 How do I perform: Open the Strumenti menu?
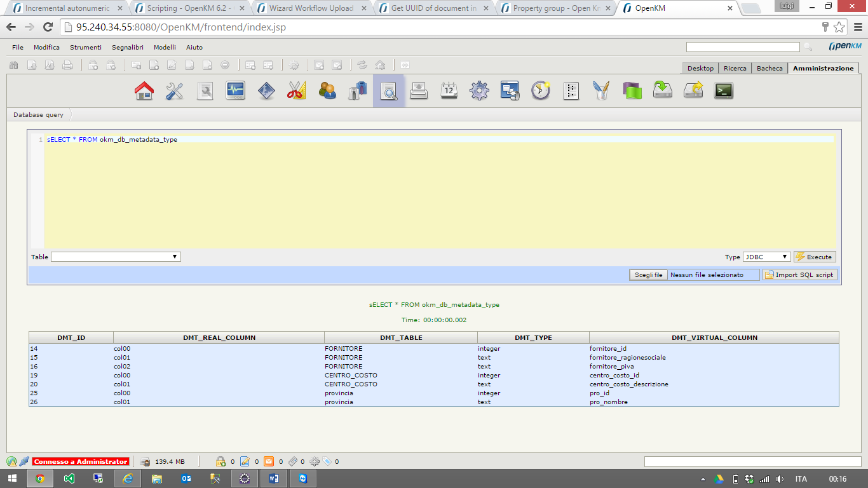pos(86,47)
